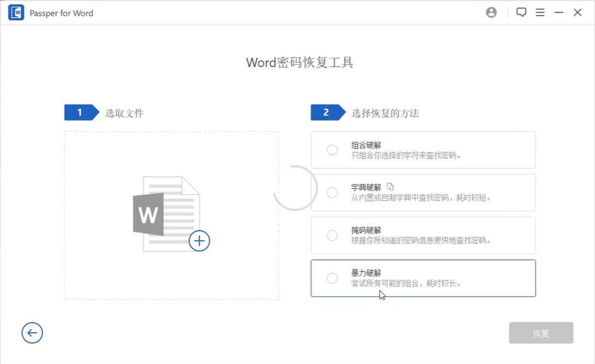This screenshot has height=364, width=595.
Task: Click the gray Word document icon
Action: (163, 213)
